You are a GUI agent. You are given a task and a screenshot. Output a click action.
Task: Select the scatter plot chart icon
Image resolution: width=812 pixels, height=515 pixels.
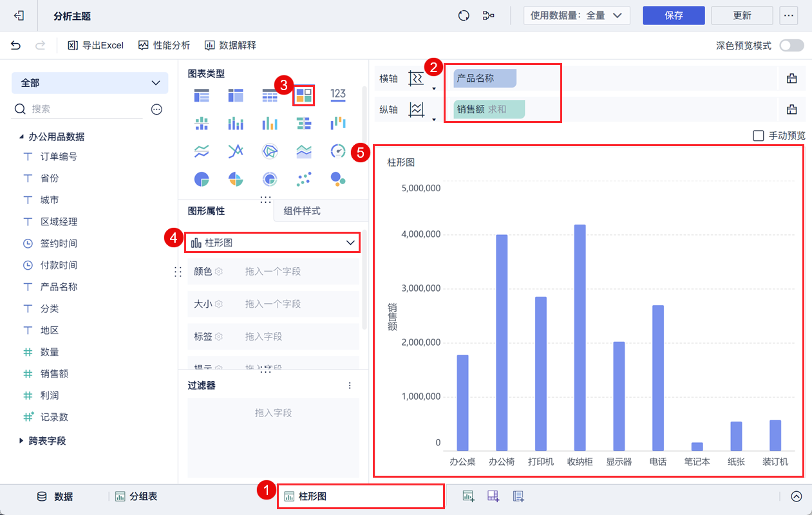pyautogui.click(x=304, y=179)
